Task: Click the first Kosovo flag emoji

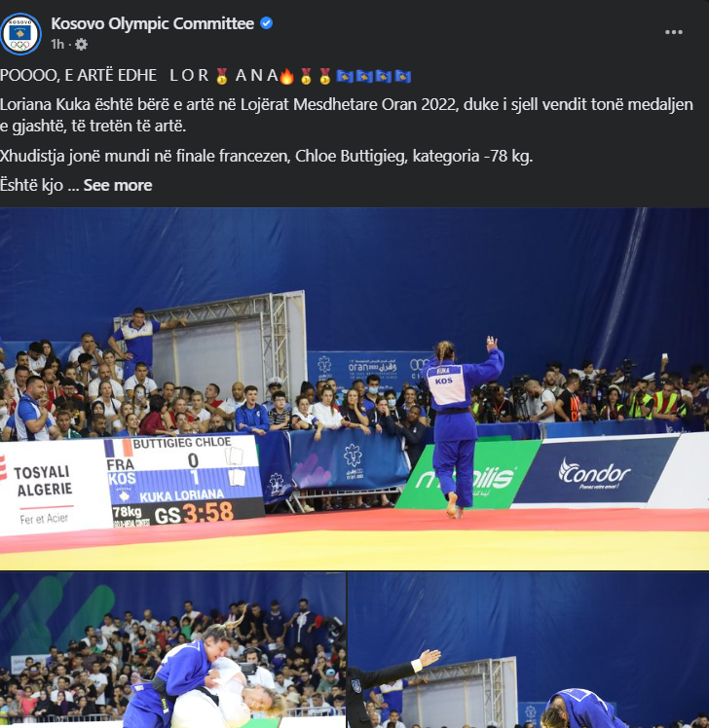Action: 345,76
